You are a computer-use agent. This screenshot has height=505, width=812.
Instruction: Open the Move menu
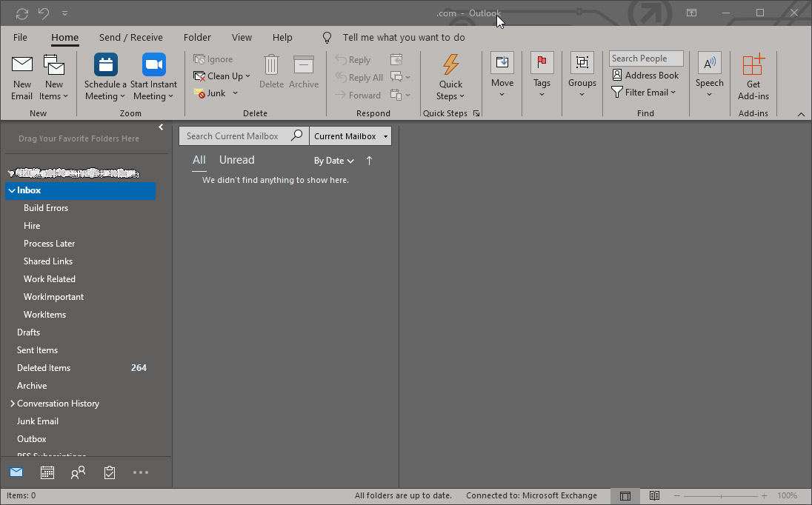[x=502, y=75]
